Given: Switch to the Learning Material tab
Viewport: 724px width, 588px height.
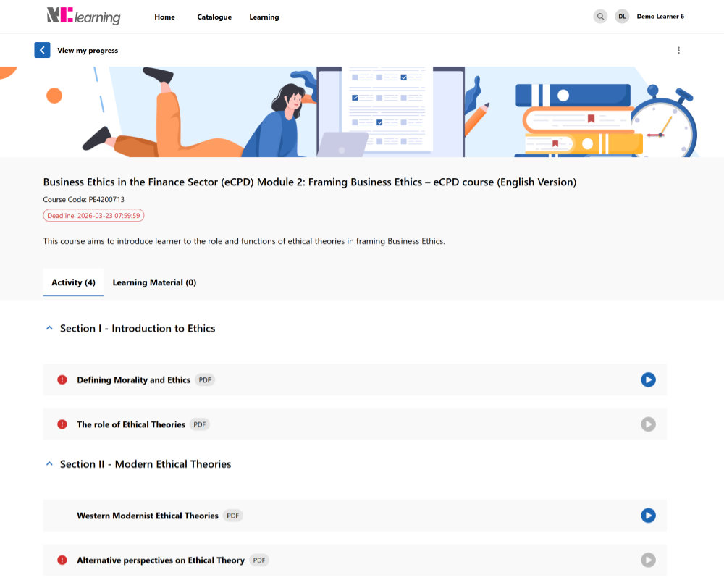Looking at the screenshot, I should click(154, 282).
